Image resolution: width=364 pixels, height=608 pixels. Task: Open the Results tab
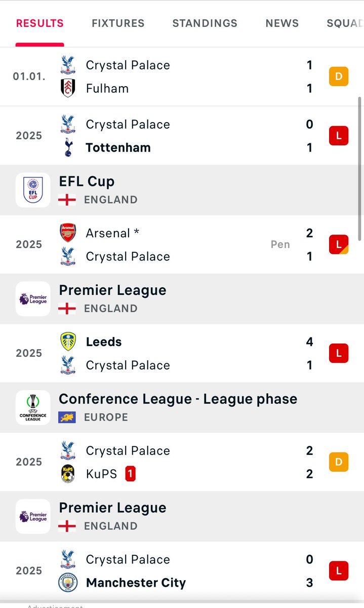coord(40,23)
